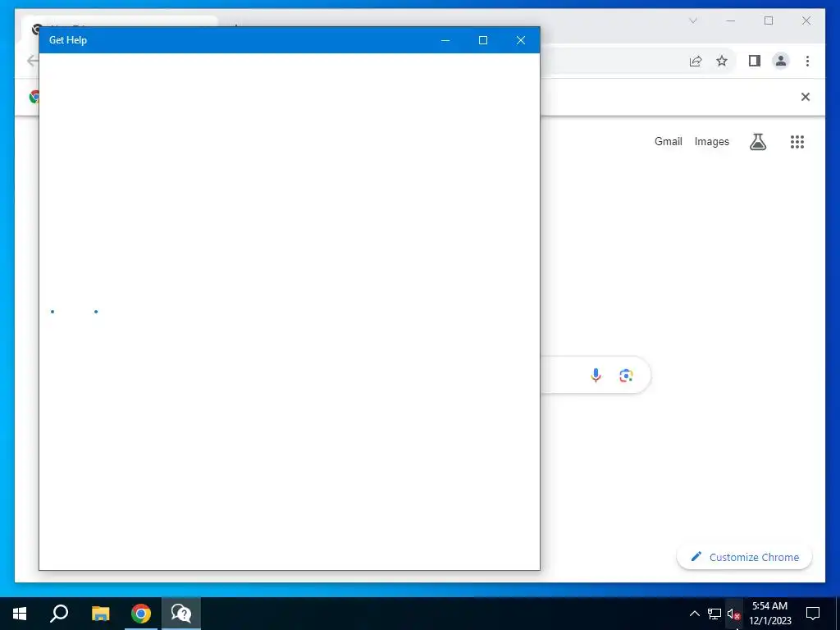Viewport: 840px width, 630px height.
Task: Open the Chrome profile avatar
Action: point(781,61)
